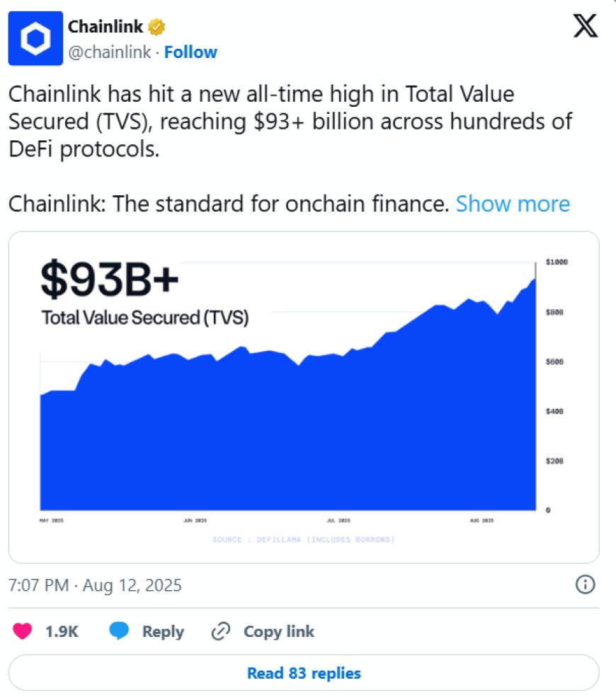Select the Copy link text

pos(279,631)
